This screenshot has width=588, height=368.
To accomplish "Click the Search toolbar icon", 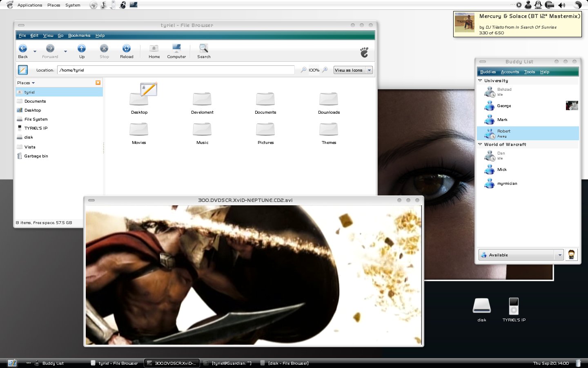I will (x=204, y=49).
